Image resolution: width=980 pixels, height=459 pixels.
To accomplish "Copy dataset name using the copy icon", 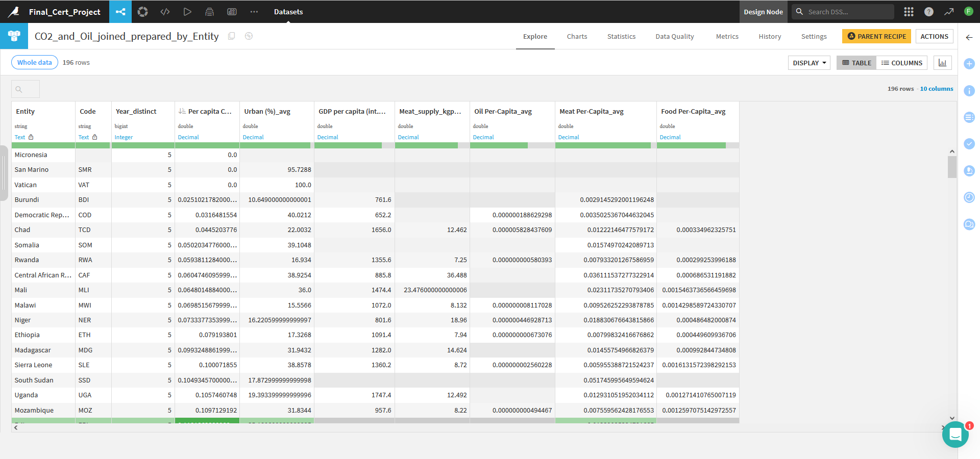I will click(231, 36).
